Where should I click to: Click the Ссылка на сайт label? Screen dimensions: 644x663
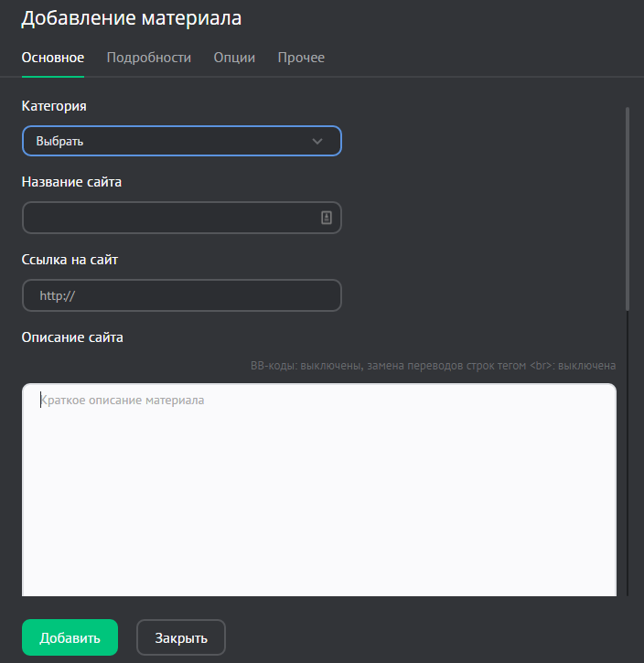click(x=70, y=260)
